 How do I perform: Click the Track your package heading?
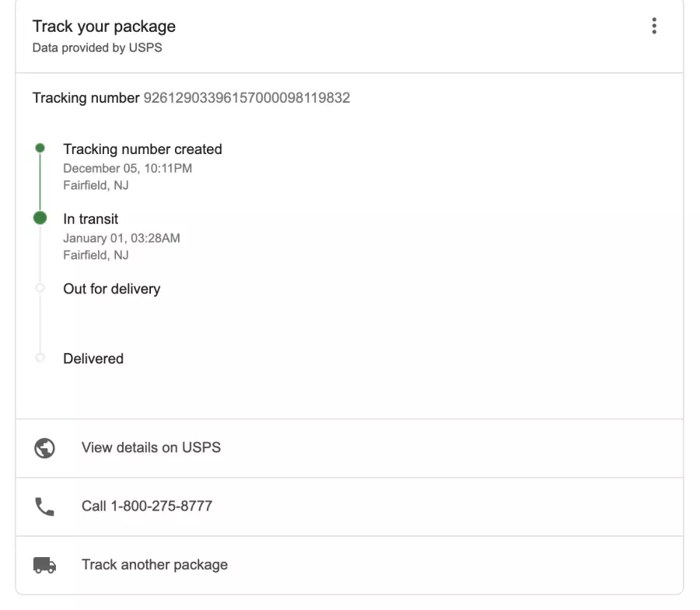coord(104,26)
